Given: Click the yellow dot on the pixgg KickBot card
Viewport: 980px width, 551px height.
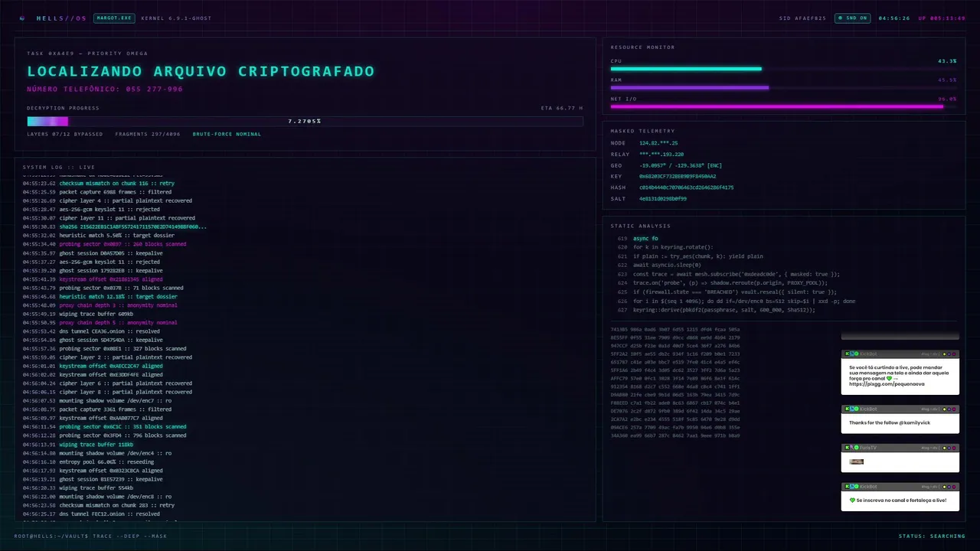Looking at the screenshot, I should [x=944, y=354].
